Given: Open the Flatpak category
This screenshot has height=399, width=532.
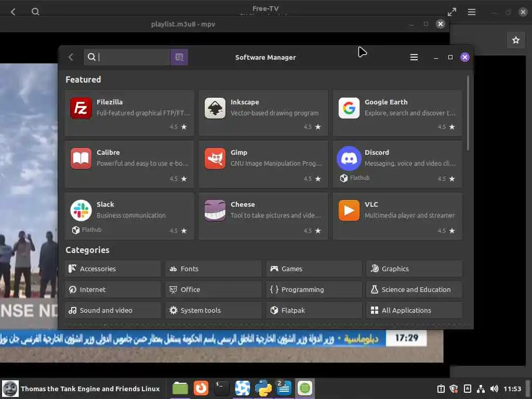Looking at the screenshot, I should (x=314, y=310).
